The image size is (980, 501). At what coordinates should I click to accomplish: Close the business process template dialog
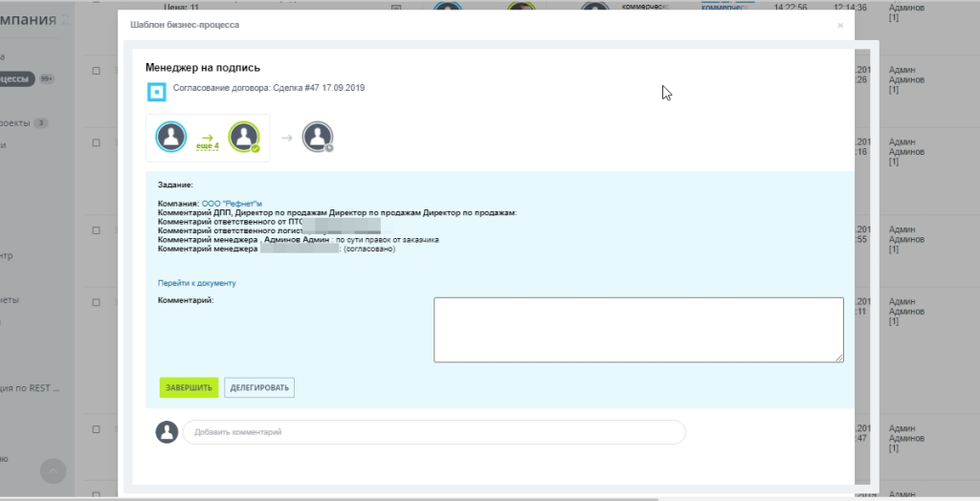[x=840, y=26]
